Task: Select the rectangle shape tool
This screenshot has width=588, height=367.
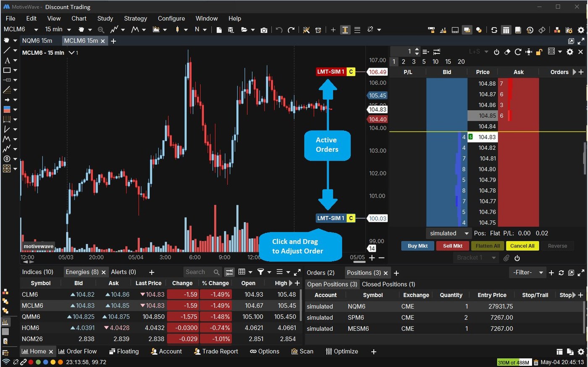Action: pyautogui.click(x=7, y=70)
